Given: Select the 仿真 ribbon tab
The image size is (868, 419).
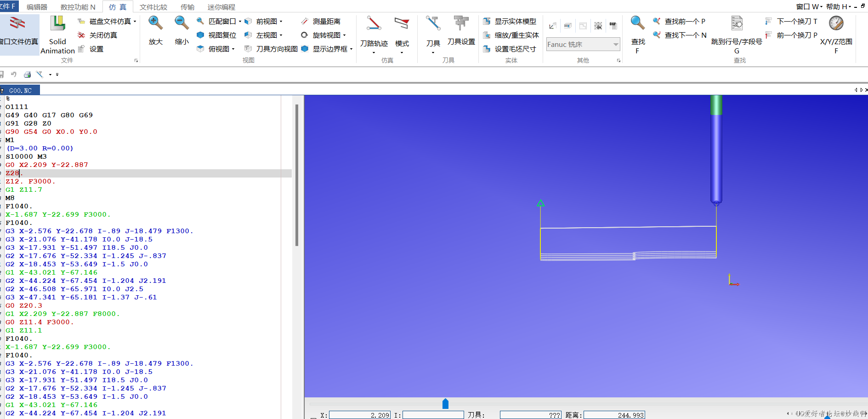Looking at the screenshot, I should (x=118, y=7).
